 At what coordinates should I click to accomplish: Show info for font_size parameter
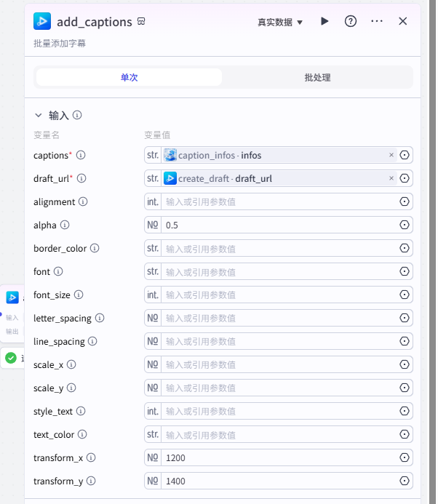(79, 295)
